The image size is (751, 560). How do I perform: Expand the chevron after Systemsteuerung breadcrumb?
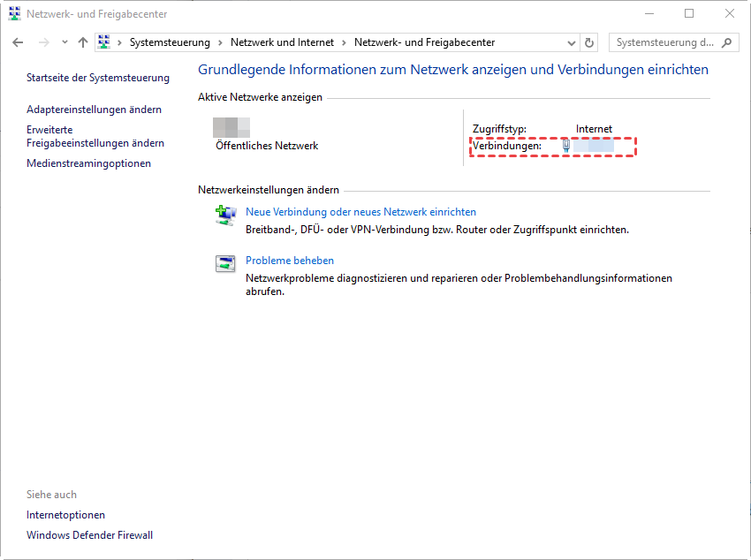click(220, 42)
